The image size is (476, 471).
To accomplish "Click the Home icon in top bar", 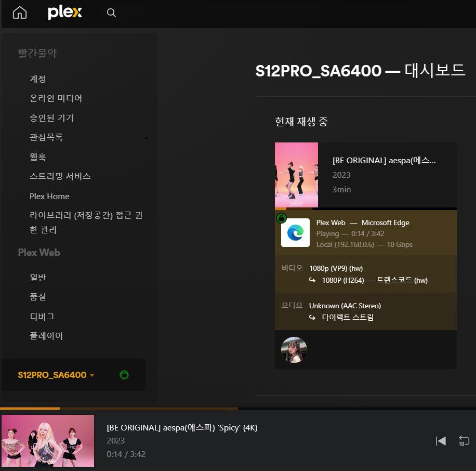I will [x=19, y=13].
